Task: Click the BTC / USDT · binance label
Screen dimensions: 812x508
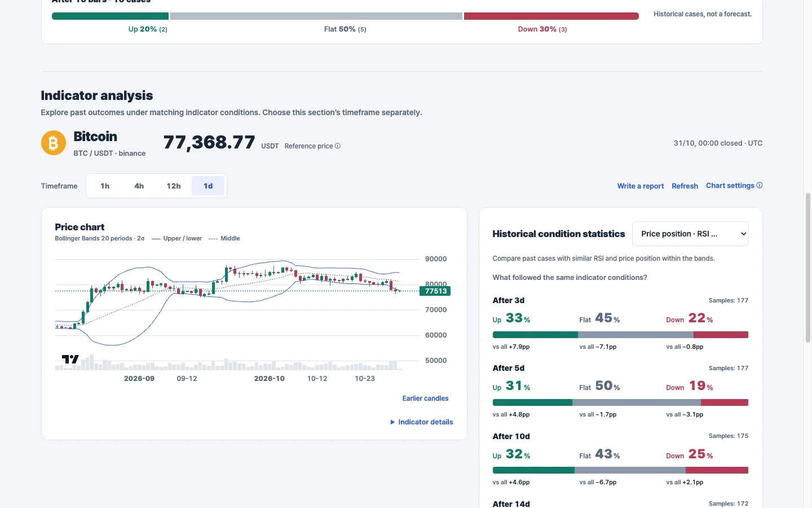Action: coord(109,154)
